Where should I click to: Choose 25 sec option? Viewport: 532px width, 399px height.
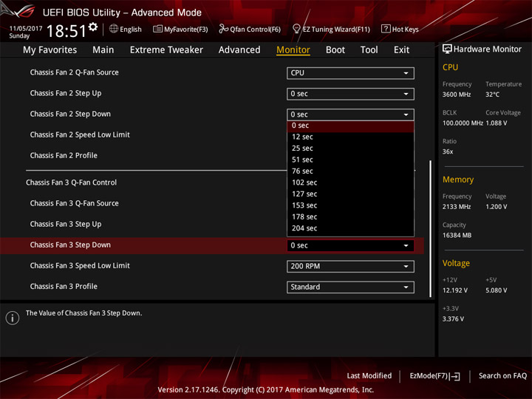tap(350, 149)
